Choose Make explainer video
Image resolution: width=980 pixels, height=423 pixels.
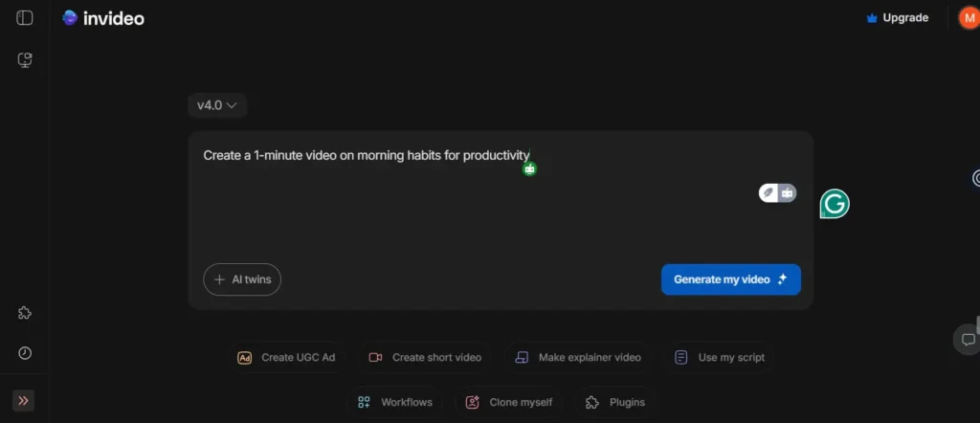click(578, 357)
